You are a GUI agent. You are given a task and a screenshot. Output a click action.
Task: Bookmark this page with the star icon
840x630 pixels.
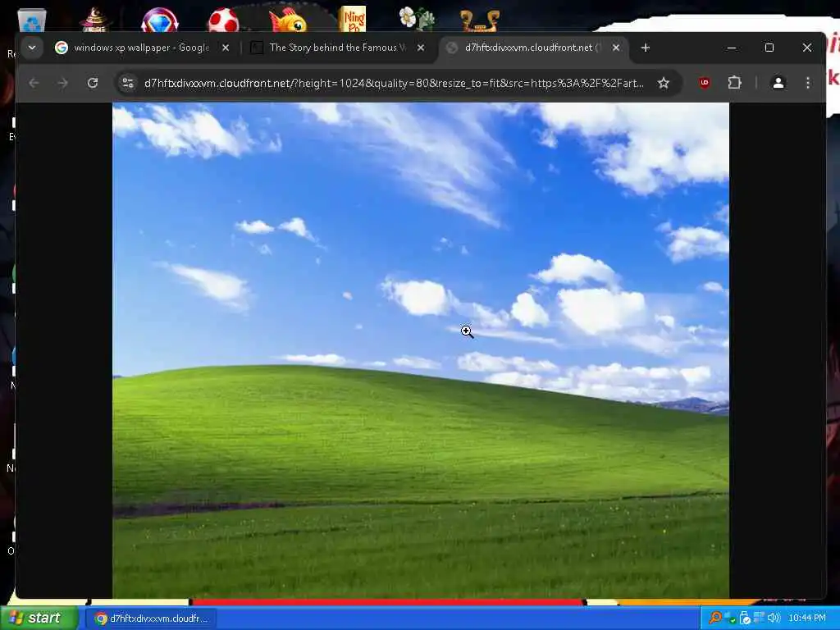click(x=664, y=83)
